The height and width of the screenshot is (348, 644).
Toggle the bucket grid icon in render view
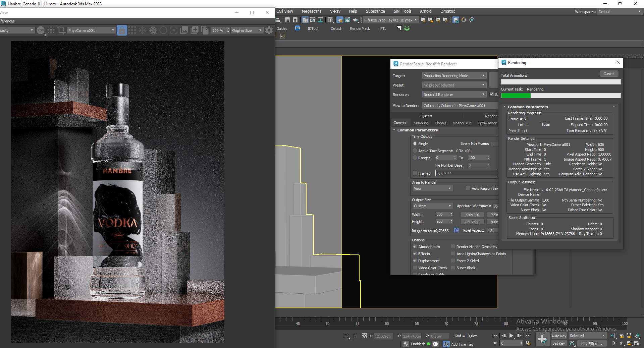point(132,31)
